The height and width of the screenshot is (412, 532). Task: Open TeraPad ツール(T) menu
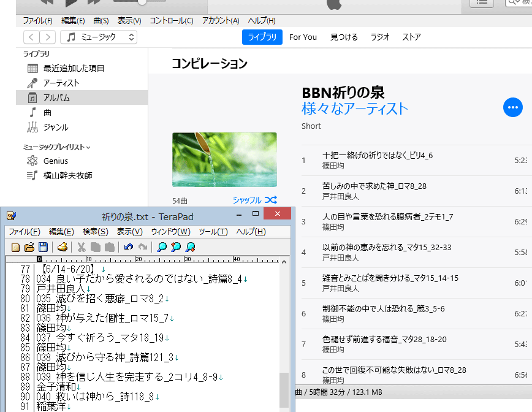[x=213, y=232]
